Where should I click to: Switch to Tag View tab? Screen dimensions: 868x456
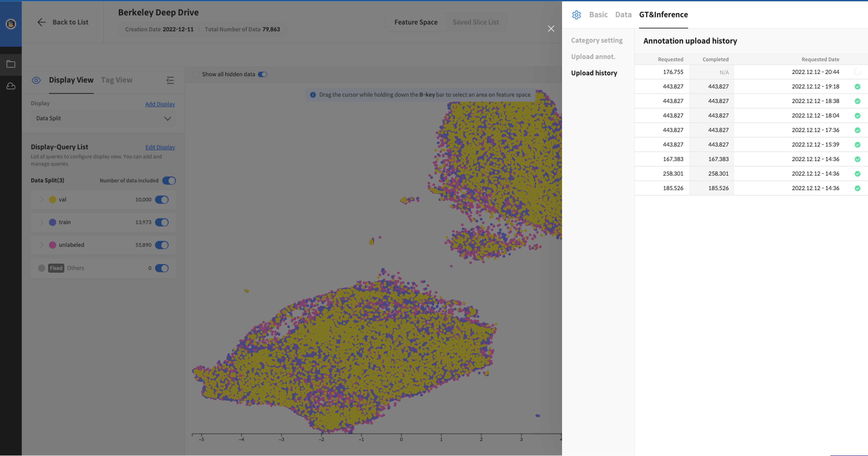click(x=116, y=80)
